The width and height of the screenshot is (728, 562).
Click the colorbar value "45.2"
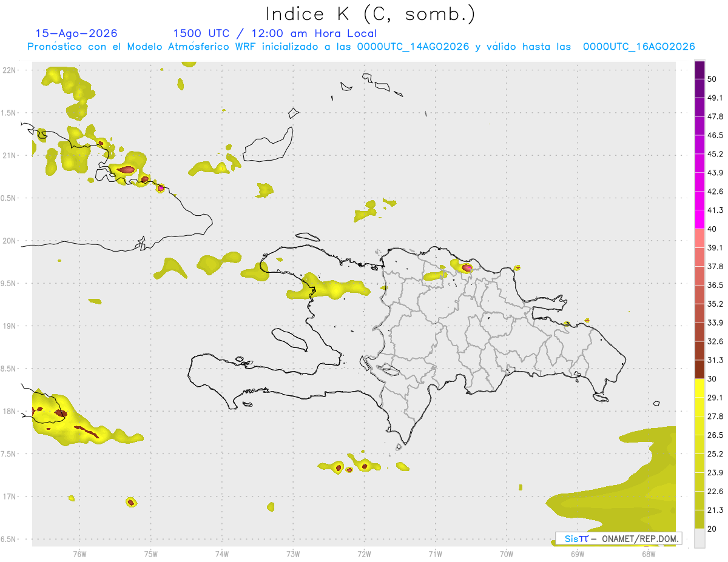[x=715, y=154]
